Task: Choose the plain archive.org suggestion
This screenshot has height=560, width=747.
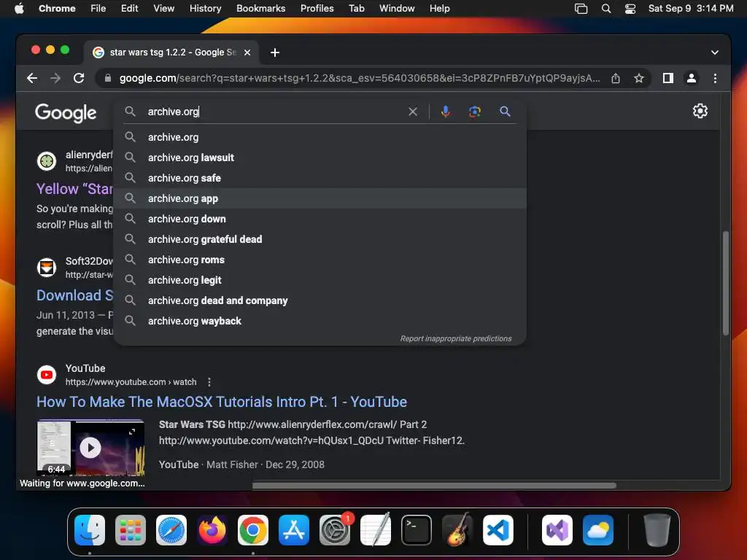Action: coord(320,137)
